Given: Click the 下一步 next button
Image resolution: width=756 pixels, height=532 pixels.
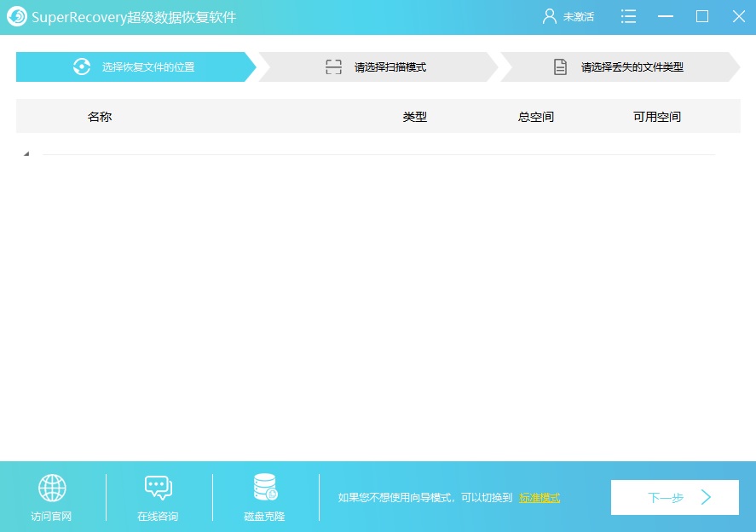Looking at the screenshot, I should tap(674, 497).
